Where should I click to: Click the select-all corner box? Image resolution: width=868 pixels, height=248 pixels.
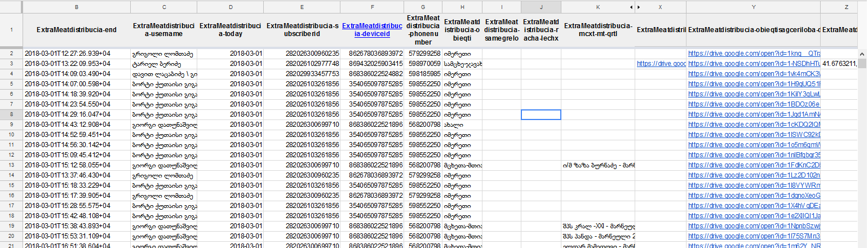coord(11,7)
